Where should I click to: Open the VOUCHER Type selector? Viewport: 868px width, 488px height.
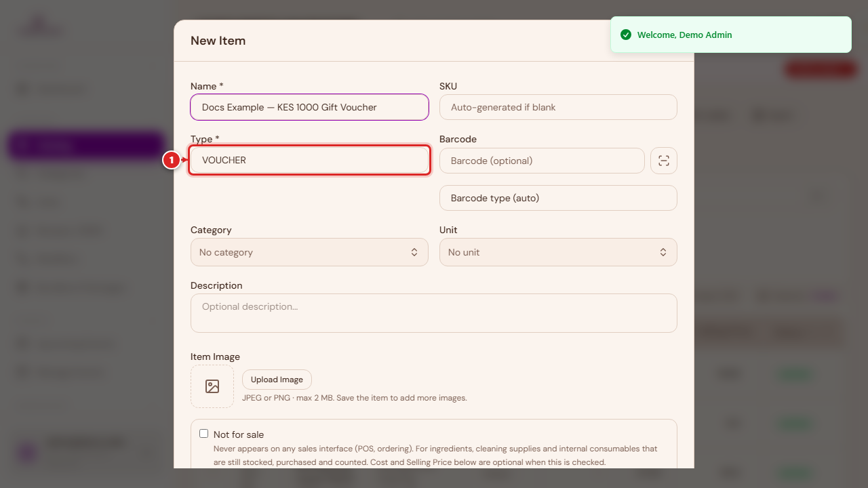click(x=309, y=161)
